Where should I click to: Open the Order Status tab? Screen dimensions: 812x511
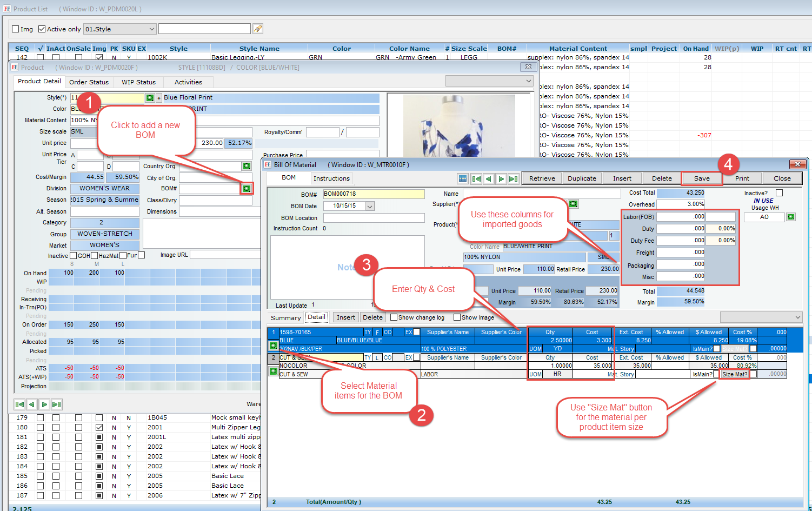89,82
